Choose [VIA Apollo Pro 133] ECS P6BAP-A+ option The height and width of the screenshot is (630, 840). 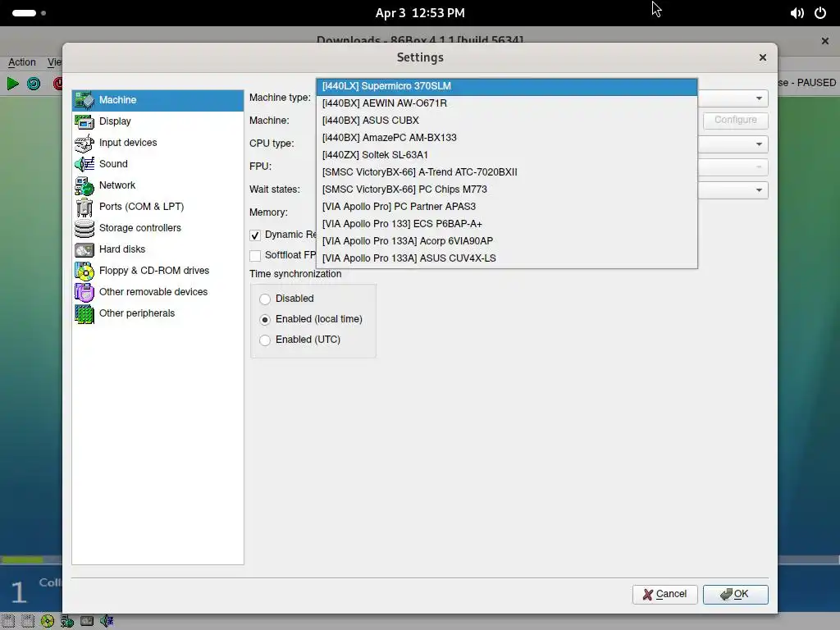pyautogui.click(x=507, y=223)
